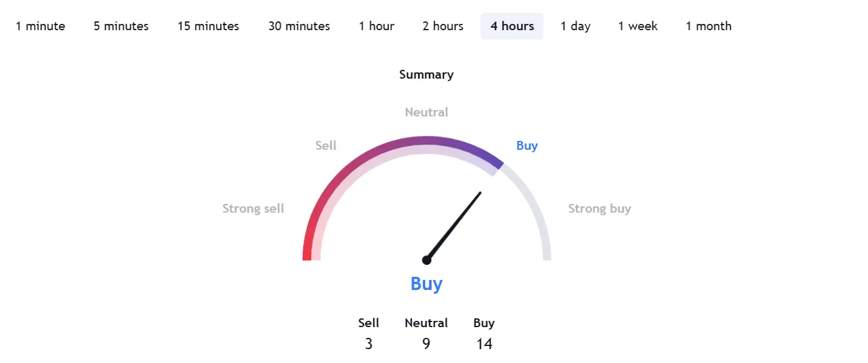The height and width of the screenshot is (363, 868).
Task: Switch to the 1 week tab
Action: 637,26
